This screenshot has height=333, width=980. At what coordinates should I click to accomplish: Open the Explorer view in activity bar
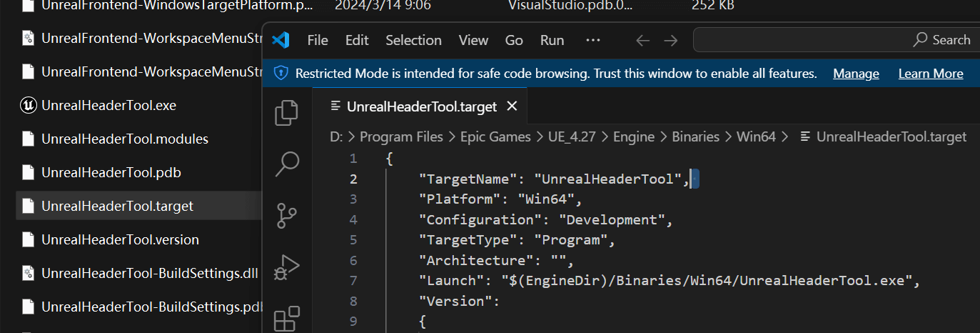pos(287,113)
